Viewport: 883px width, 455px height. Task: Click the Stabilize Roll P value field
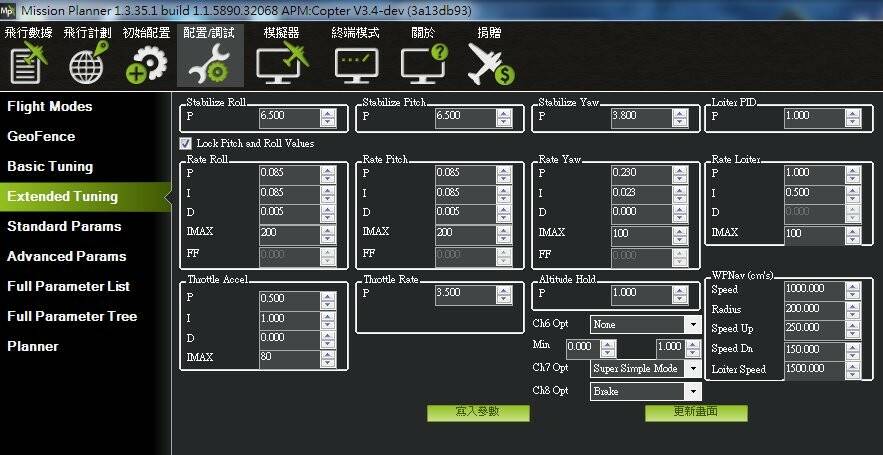tap(289, 118)
